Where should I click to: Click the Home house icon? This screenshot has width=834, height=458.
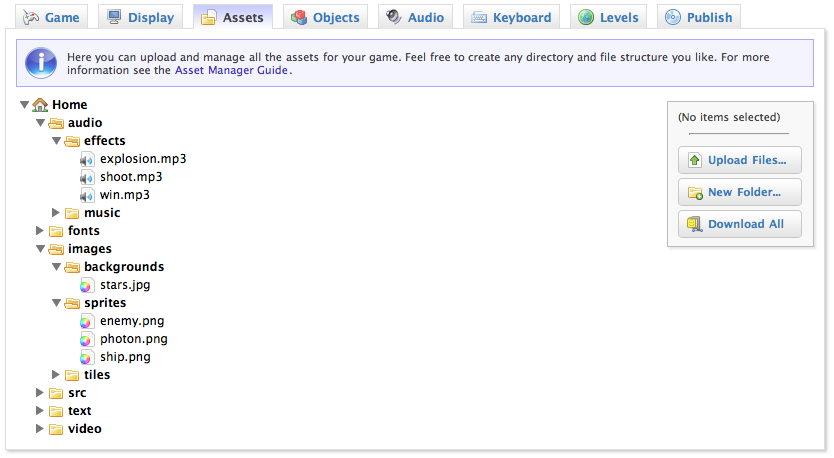(40, 105)
